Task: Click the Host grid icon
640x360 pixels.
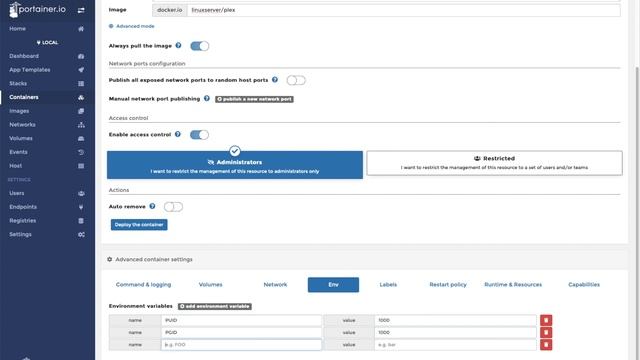Action: (x=81, y=166)
